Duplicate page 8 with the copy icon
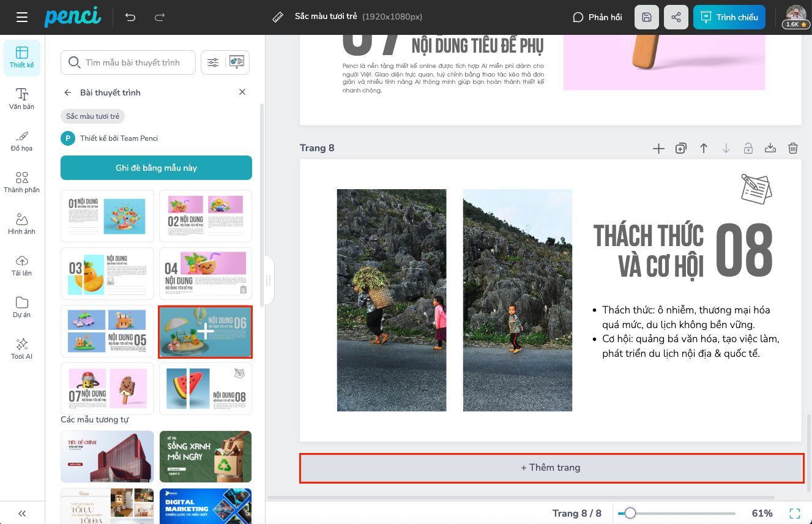Viewport: 812px width, 524px height. point(680,148)
